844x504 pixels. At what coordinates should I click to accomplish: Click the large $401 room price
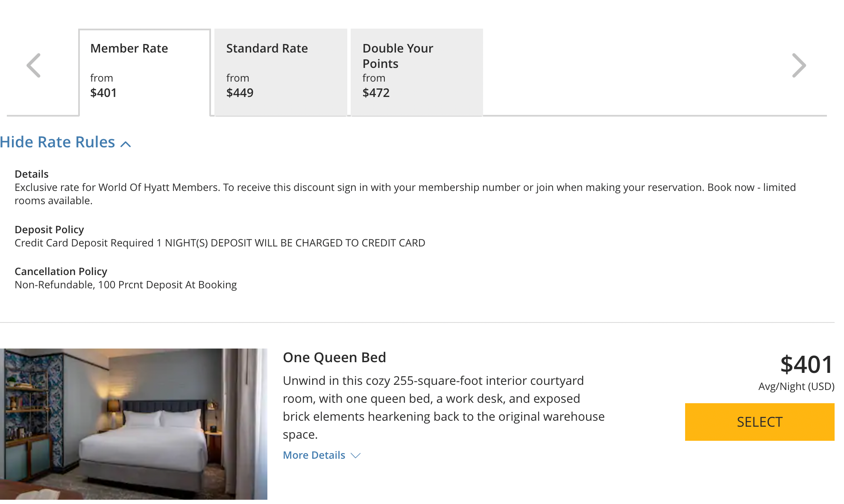(807, 365)
